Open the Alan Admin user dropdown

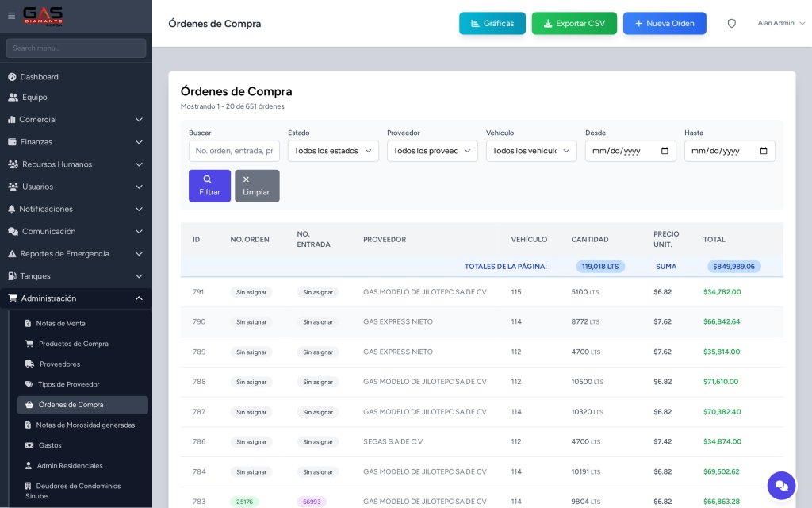point(781,23)
